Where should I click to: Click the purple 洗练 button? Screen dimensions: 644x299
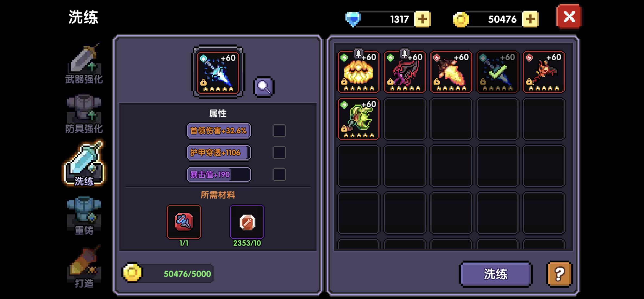(495, 274)
